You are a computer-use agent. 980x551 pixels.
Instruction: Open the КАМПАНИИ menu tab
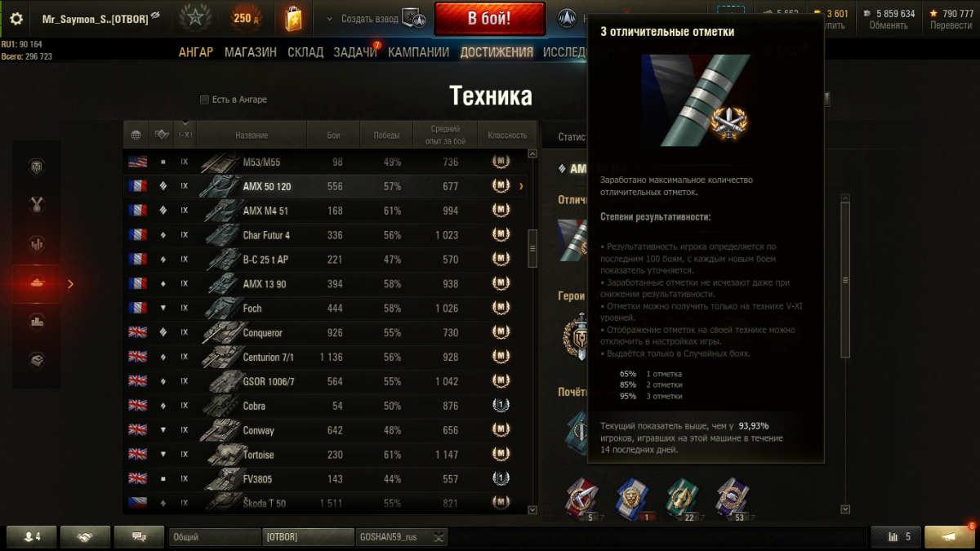(419, 52)
